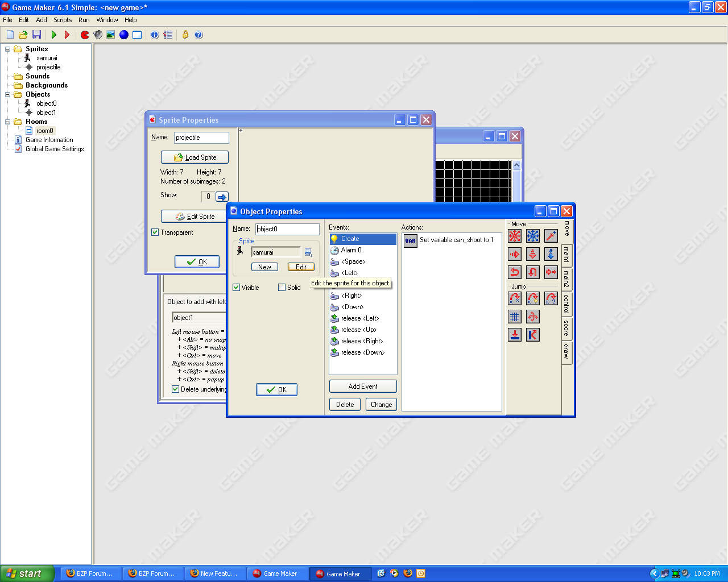Switch to the control actions tab

pyautogui.click(x=566, y=304)
